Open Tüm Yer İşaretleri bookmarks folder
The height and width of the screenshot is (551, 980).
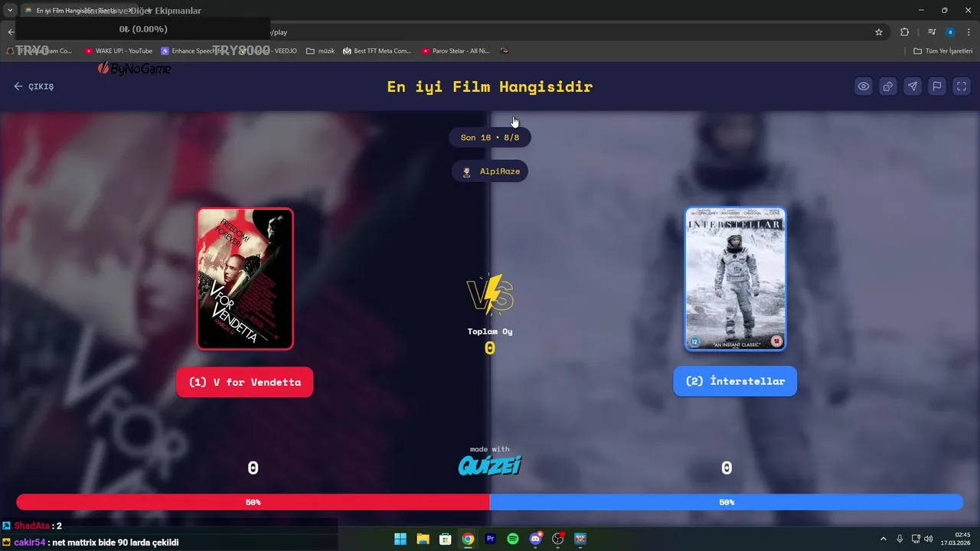[943, 51]
